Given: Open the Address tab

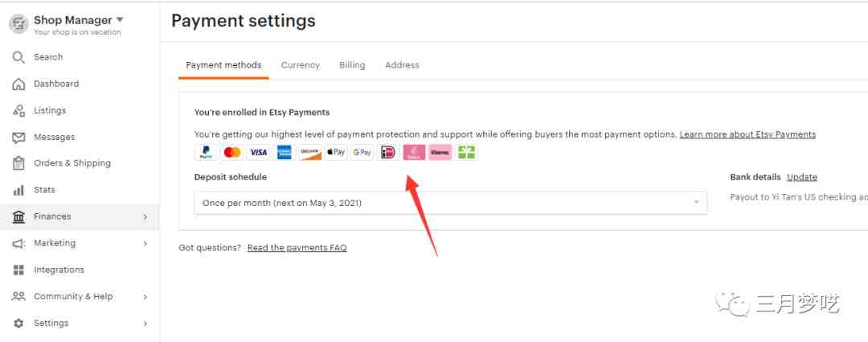Looking at the screenshot, I should point(402,65).
